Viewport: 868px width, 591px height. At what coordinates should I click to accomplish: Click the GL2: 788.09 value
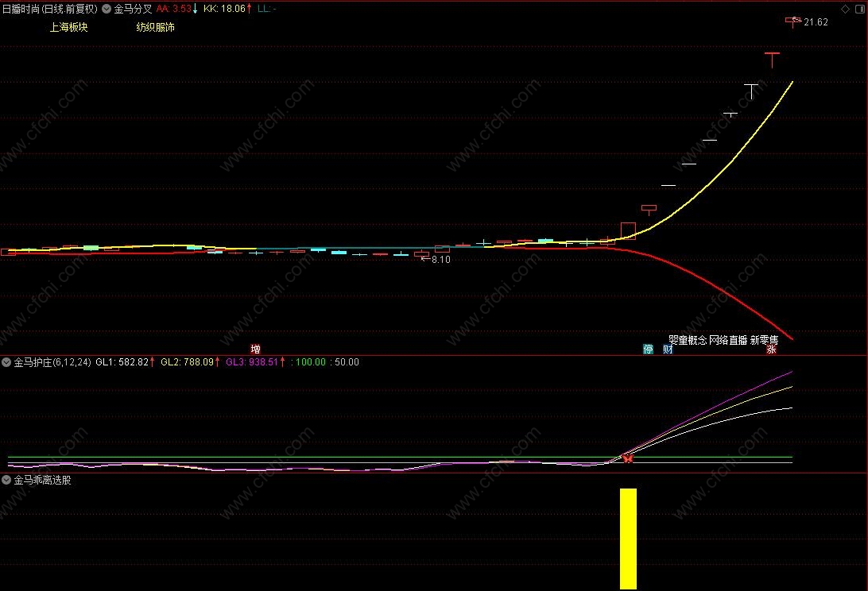pyautogui.click(x=191, y=362)
